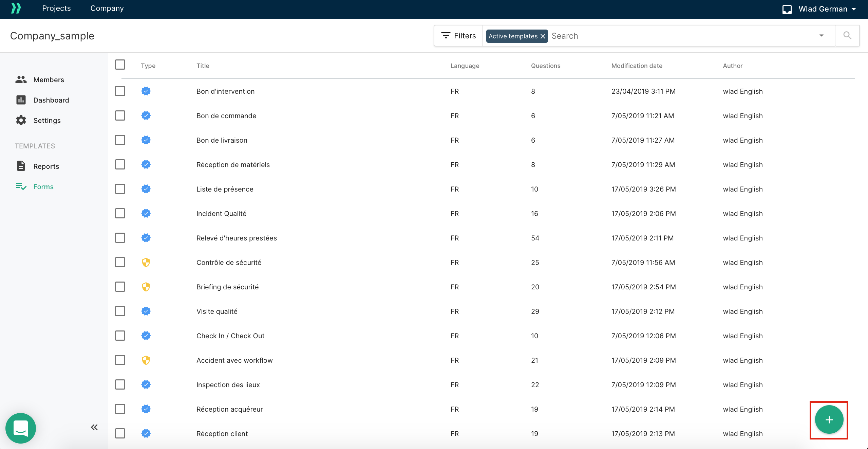Open the Incident Qualité form title

(221, 214)
